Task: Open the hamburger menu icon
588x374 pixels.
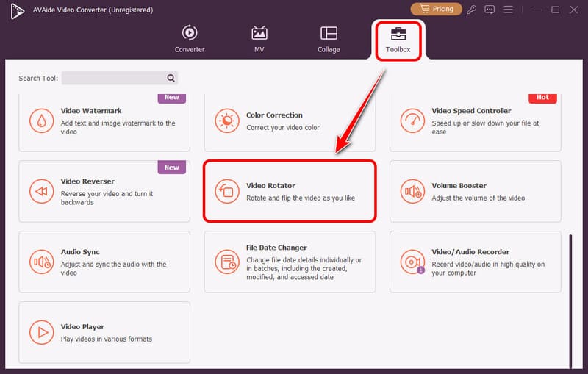Action: (x=508, y=10)
